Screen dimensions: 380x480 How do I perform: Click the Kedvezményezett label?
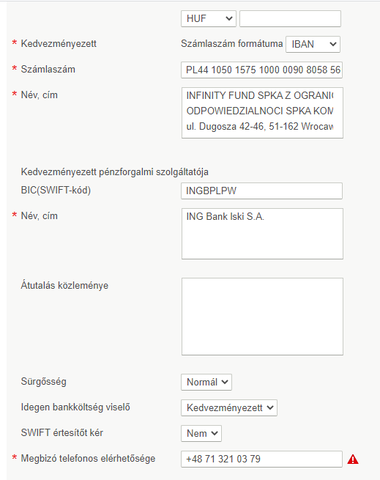click(59, 44)
